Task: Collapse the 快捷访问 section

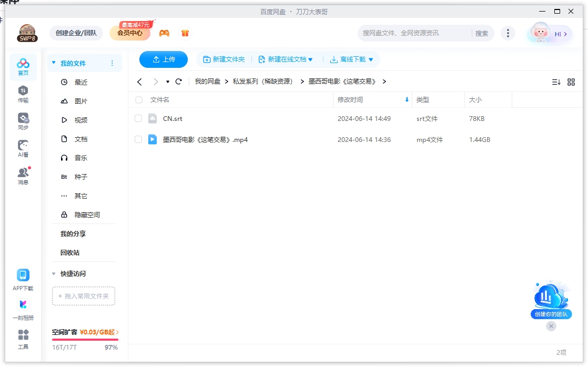Action: click(54, 273)
